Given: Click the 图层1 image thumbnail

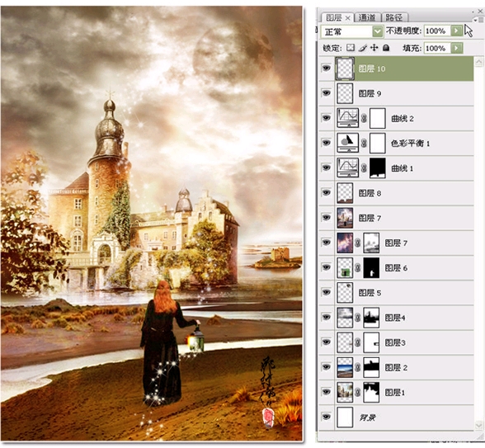Looking at the screenshot, I should (345, 393).
